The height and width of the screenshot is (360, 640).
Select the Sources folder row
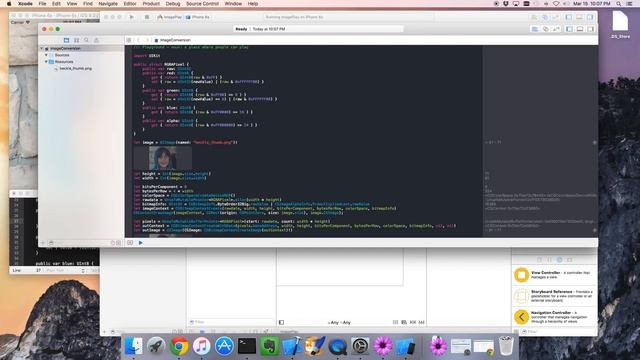click(x=81, y=55)
